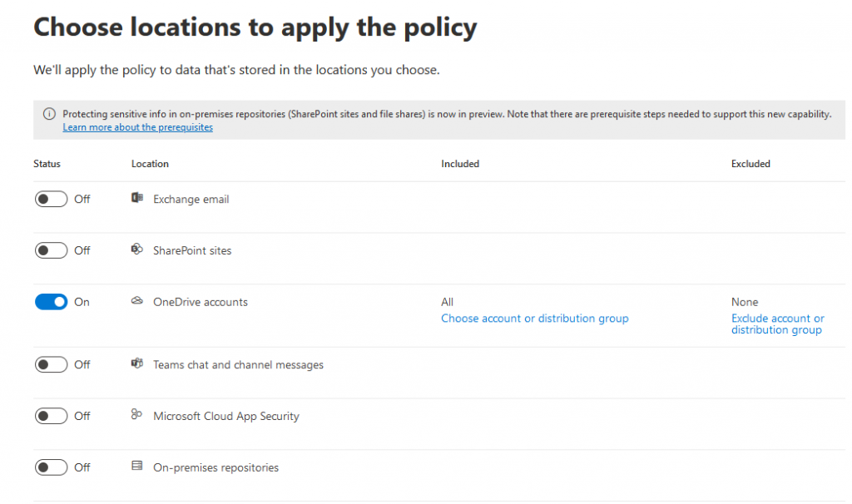The height and width of the screenshot is (504, 852).
Task: Enable the Exchange email toggle
Action: coord(51,200)
